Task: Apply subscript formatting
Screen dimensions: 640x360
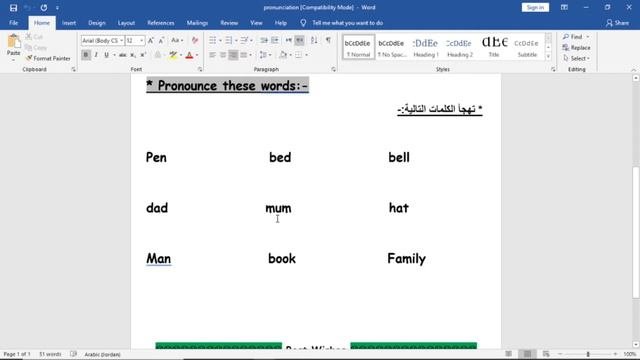Action: click(x=133, y=55)
